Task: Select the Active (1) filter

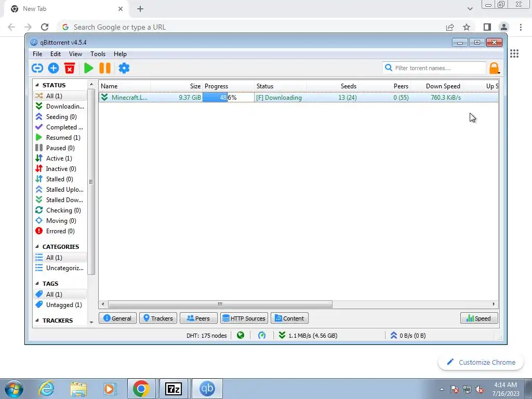Action: point(60,158)
